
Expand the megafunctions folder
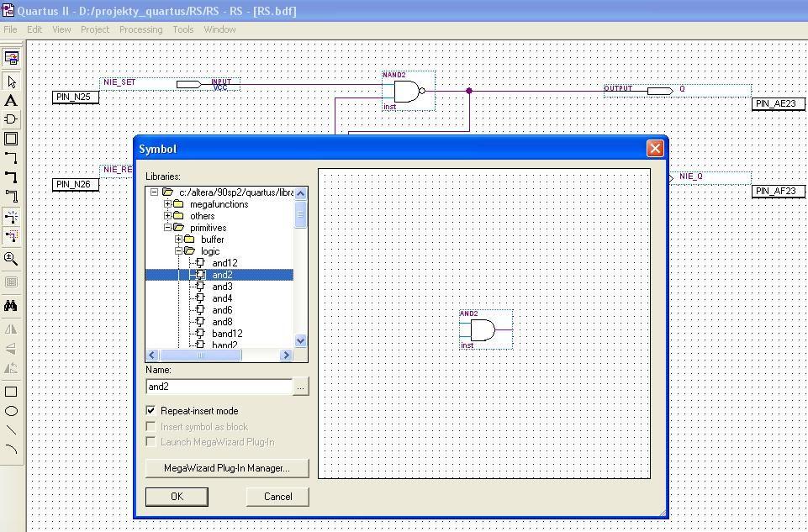(x=167, y=204)
